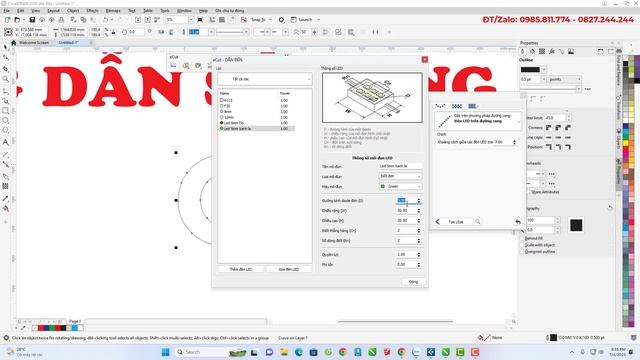Switch to the Welcome Screen tab
640x360 pixels.
tap(34, 42)
